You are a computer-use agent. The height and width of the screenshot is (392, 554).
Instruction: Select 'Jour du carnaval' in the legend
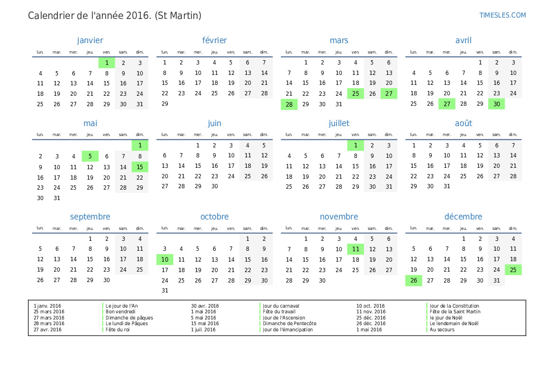[281, 306]
